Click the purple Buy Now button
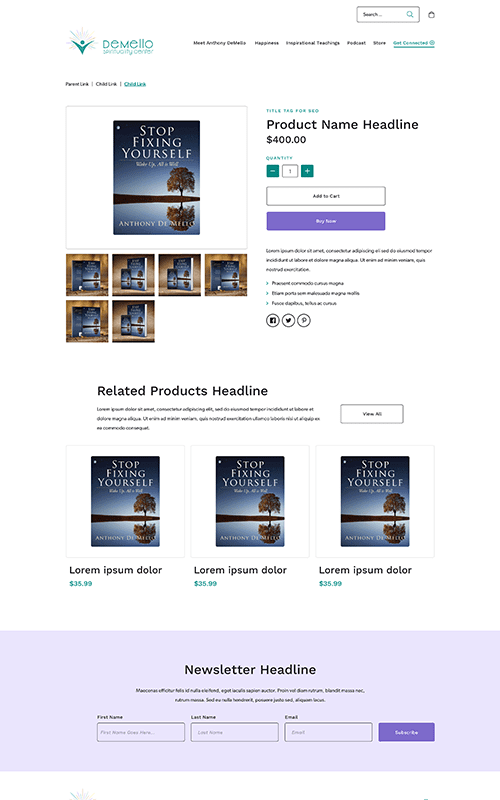 pos(326,221)
